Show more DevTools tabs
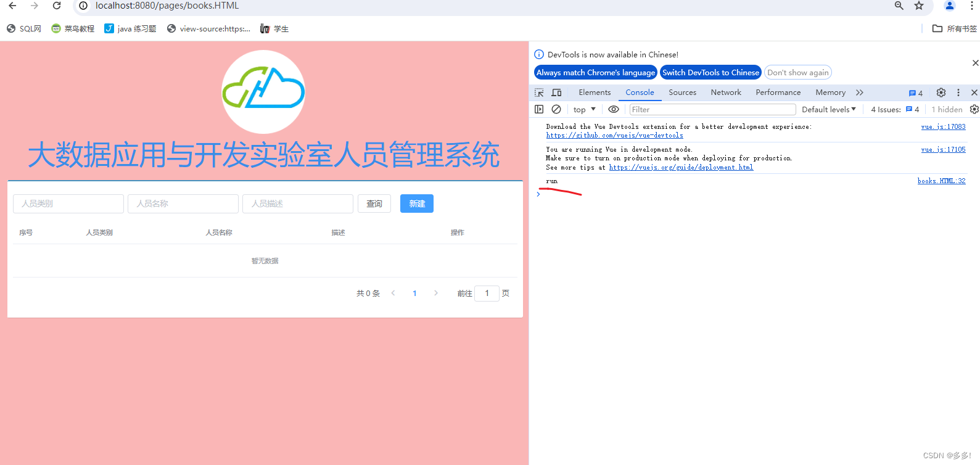This screenshot has height=465, width=980. [860, 93]
